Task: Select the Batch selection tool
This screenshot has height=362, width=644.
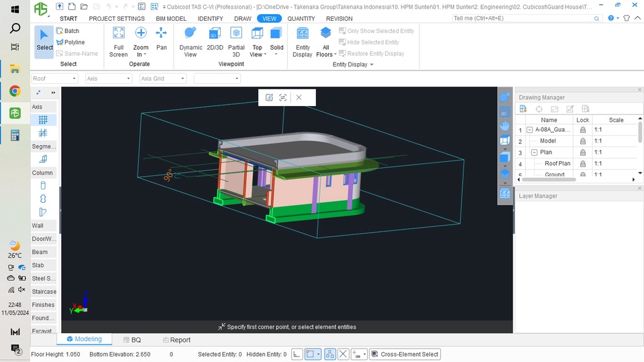Action: 68,31
